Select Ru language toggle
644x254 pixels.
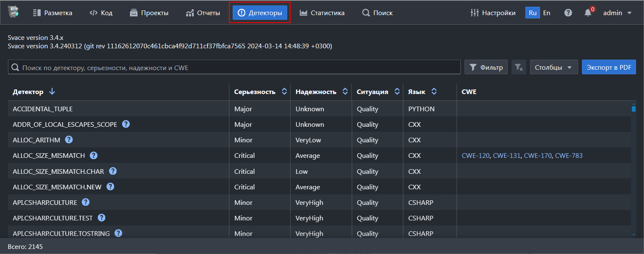coord(532,13)
